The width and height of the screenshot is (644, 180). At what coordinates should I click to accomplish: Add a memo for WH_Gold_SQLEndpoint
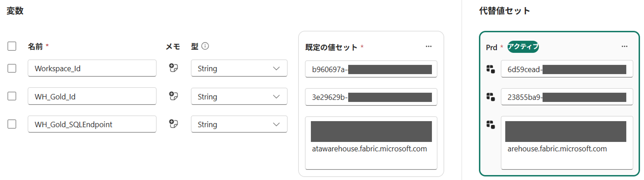[173, 124]
